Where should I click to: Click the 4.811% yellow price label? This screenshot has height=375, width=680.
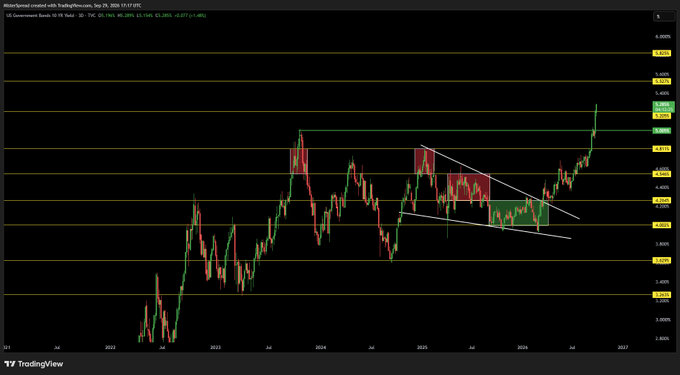point(661,149)
